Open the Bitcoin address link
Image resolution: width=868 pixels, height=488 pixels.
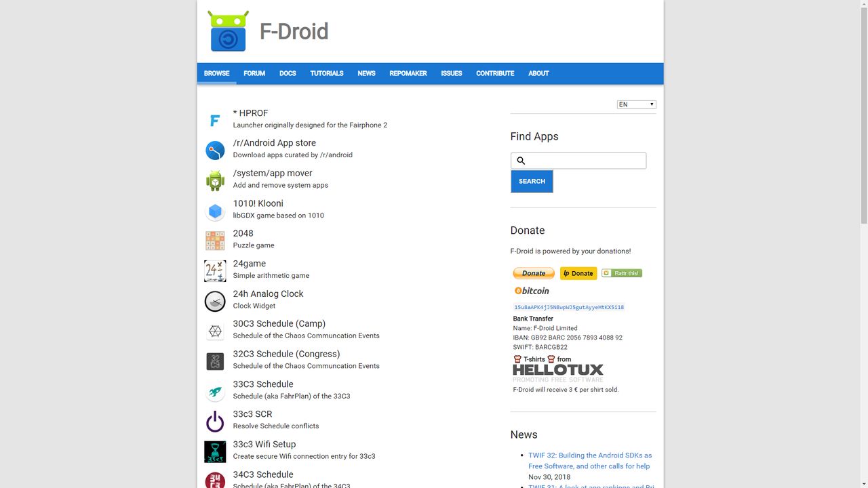[569, 307]
